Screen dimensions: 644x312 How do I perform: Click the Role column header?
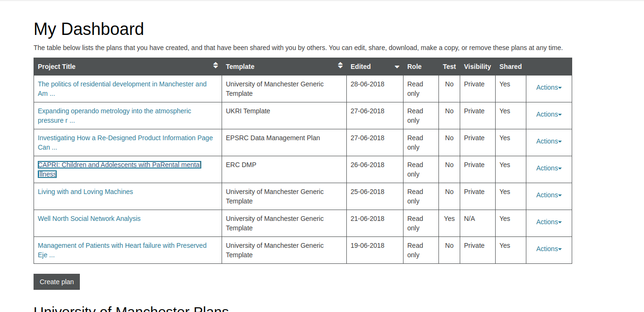414,67
